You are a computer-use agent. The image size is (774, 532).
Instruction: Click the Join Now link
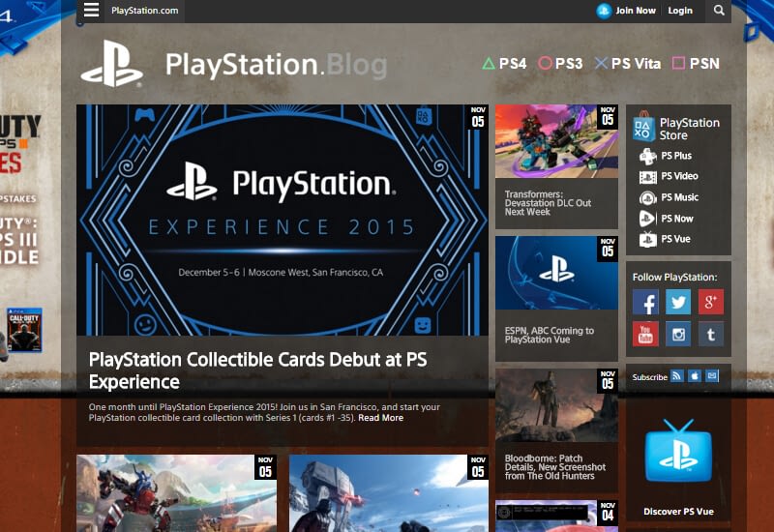[636, 11]
